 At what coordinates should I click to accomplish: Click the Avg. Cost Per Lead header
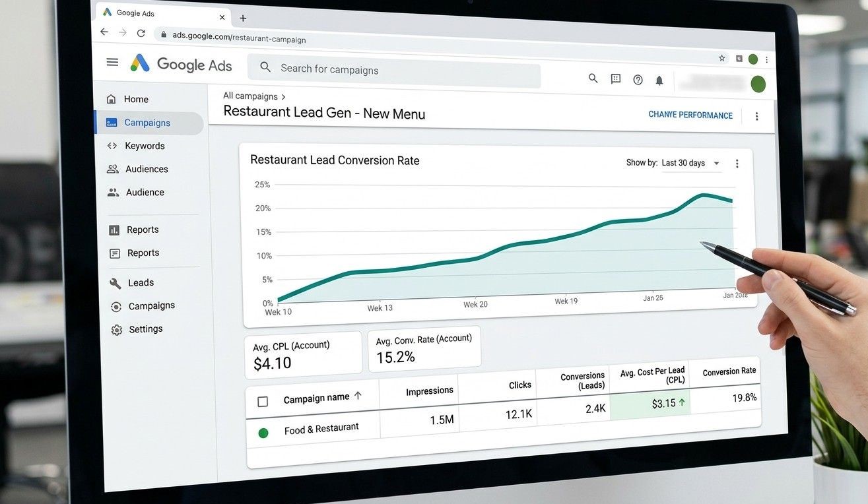pos(652,375)
